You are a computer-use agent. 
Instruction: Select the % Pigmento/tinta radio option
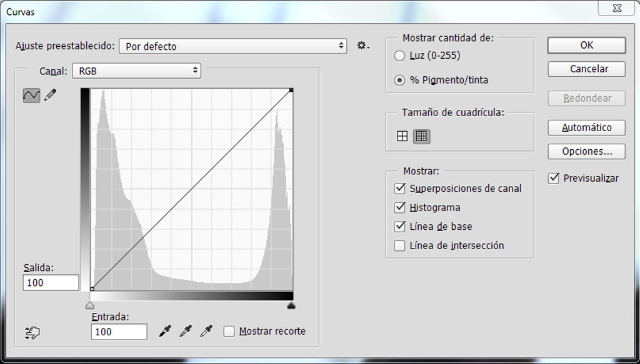click(399, 80)
